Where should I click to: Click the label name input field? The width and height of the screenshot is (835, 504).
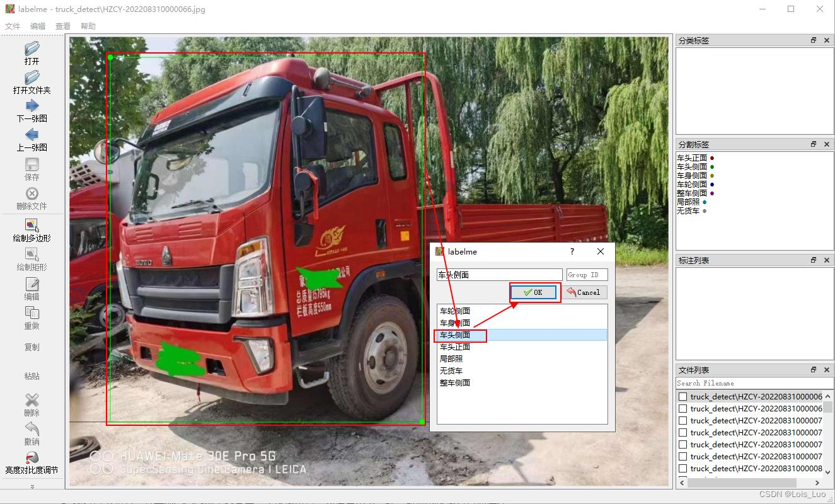pos(499,275)
